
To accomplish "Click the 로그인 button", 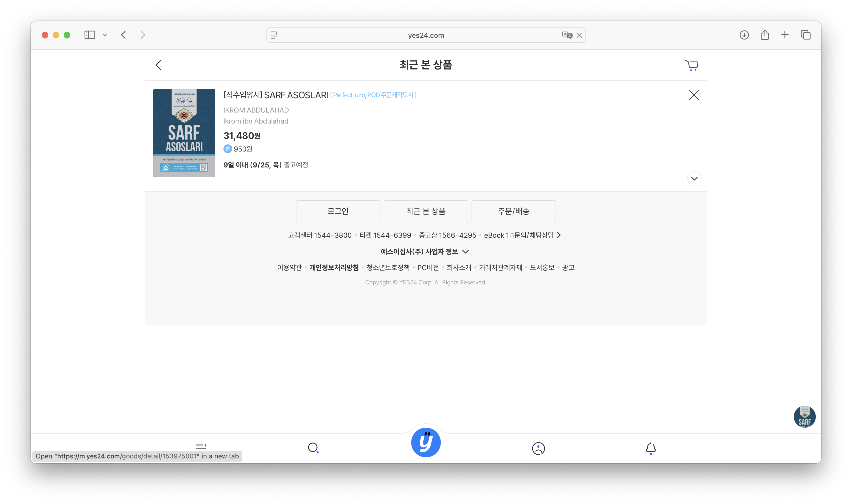I will [x=338, y=211].
